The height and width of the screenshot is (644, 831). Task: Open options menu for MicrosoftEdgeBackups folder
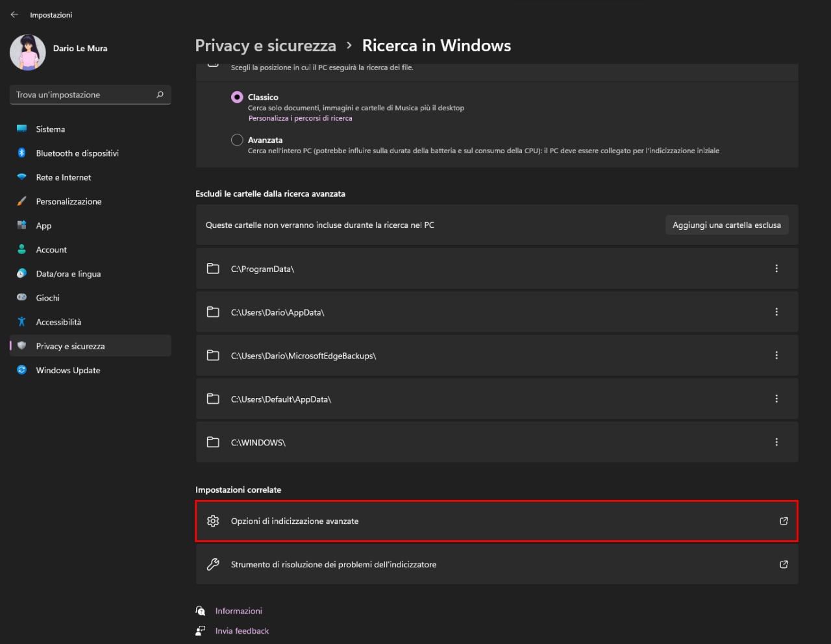776,355
